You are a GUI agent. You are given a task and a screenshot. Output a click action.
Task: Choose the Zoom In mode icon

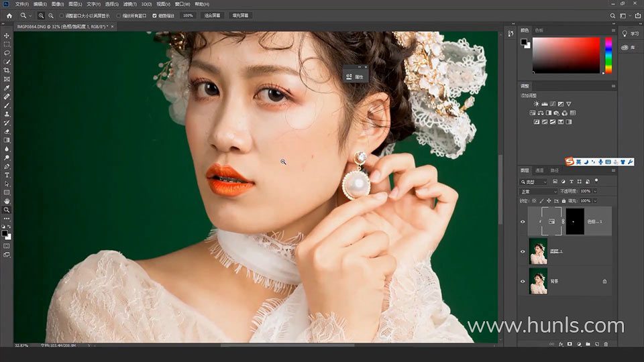[41, 15]
